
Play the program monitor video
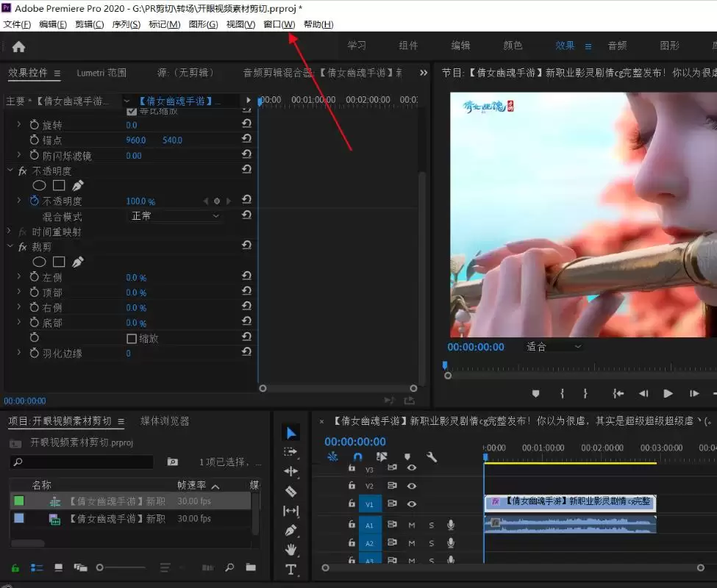(668, 393)
